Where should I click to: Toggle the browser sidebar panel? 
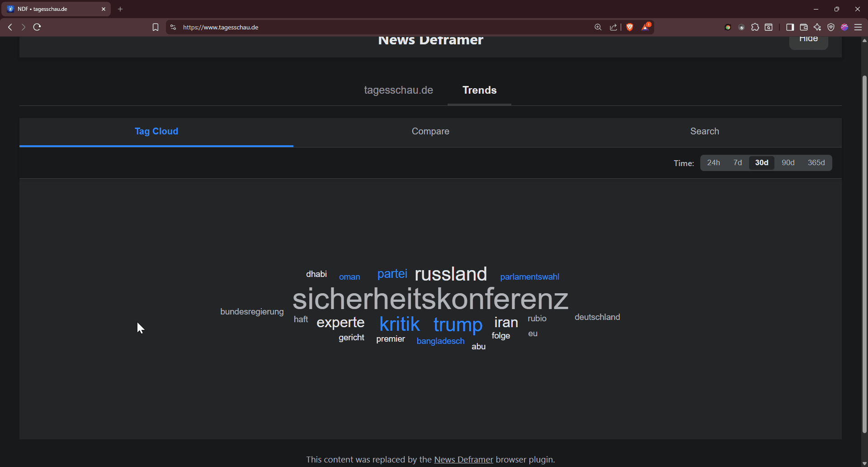790,27
